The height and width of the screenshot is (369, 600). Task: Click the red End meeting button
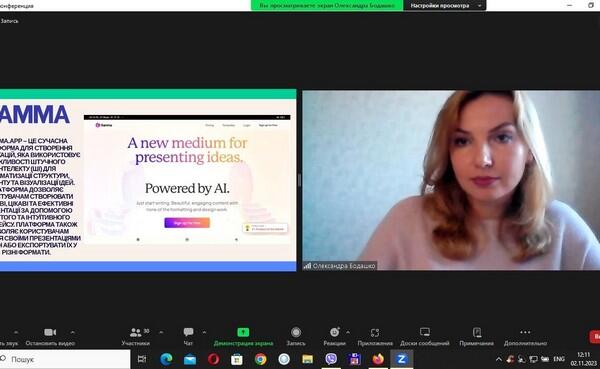(595, 336)
